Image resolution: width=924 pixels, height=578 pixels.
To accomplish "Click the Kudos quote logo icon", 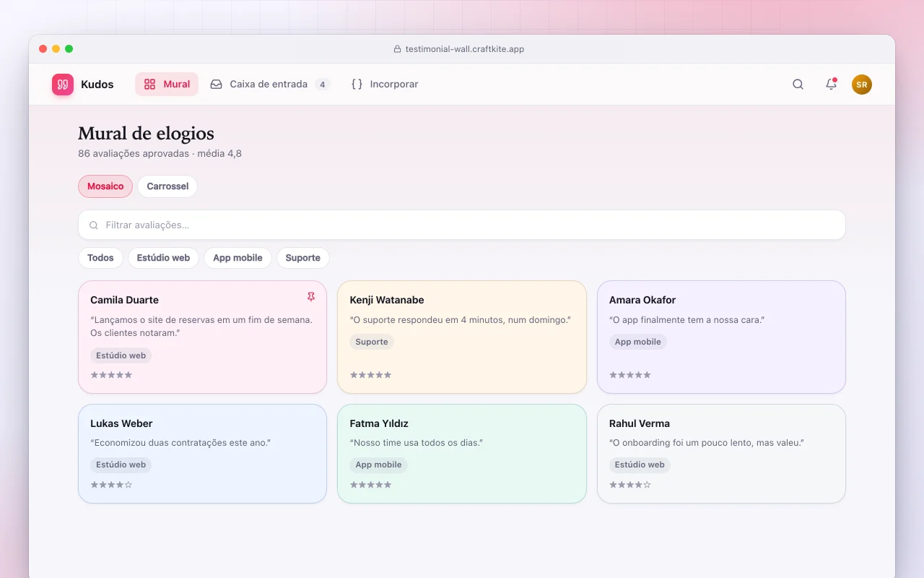I will pyautogui.click(x=63, y=85).
